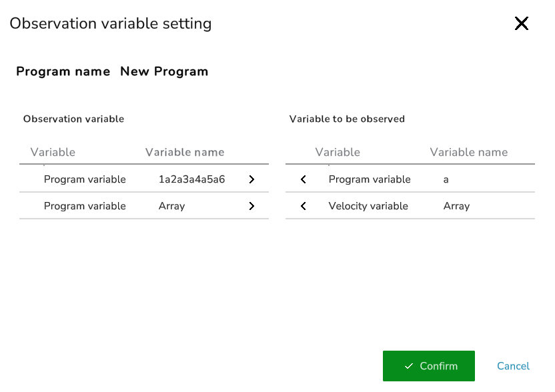The height and width of the screenshot is (392, 555).
Task: Click the left arrow beside observed variable a
Action: 304,179
